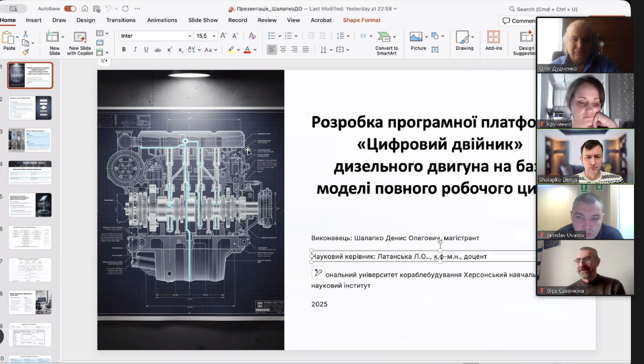Toggle Bold text formatting
Viewport: 644px width, 364px height.
coord(124,50)
